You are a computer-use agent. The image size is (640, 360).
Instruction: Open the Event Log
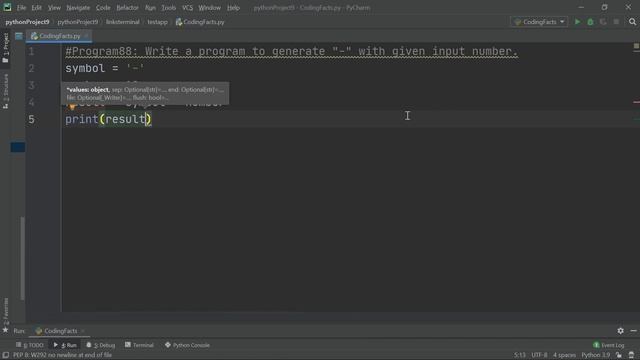pyautogui.click(x=609, y=345)
